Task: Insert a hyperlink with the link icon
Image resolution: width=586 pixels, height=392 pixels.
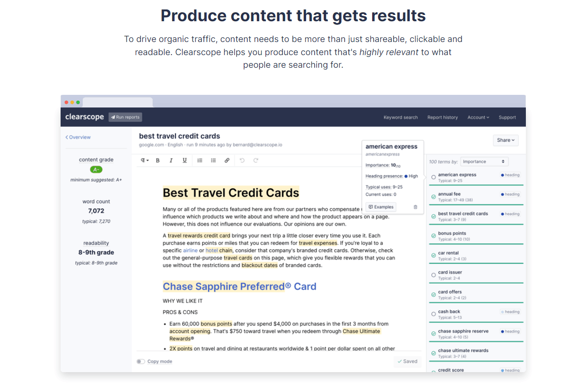Action: 227,160
